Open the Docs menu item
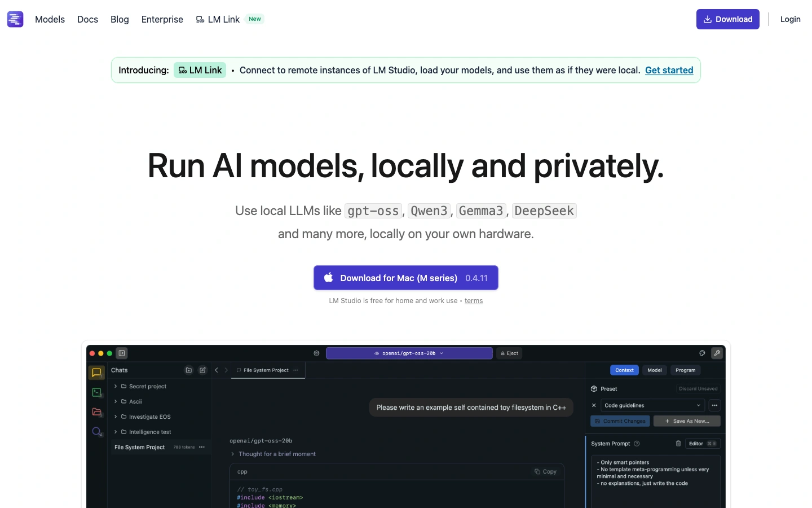 pyautogui.click(x=87, y=19)
